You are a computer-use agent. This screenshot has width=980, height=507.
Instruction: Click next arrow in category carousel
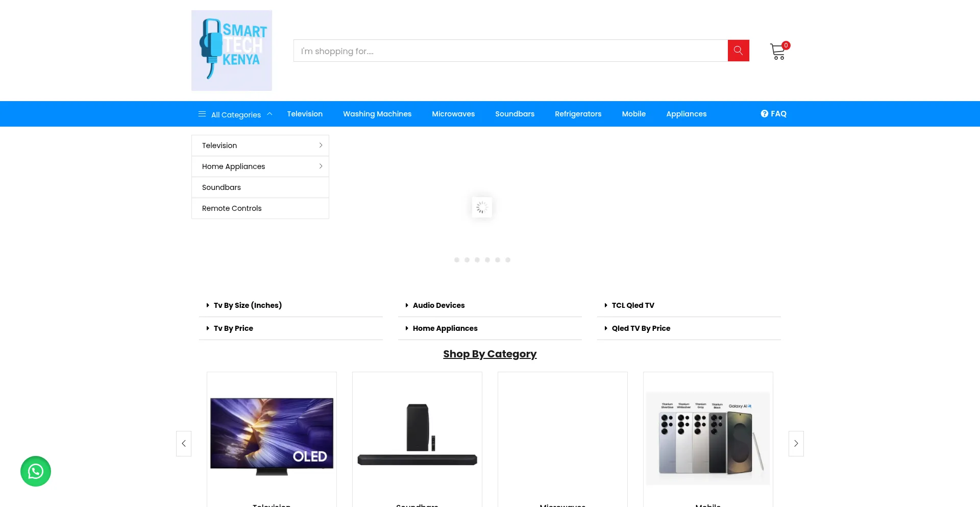click(796, 444)
